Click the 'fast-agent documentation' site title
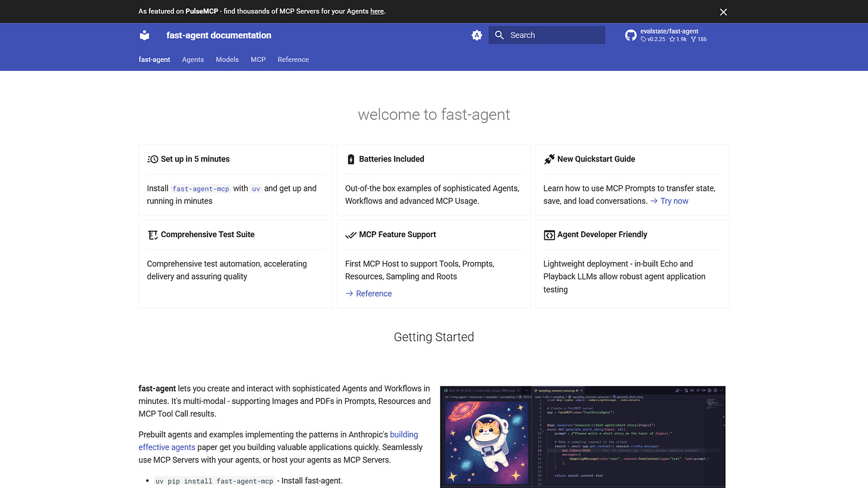 [x=219, y=35]
